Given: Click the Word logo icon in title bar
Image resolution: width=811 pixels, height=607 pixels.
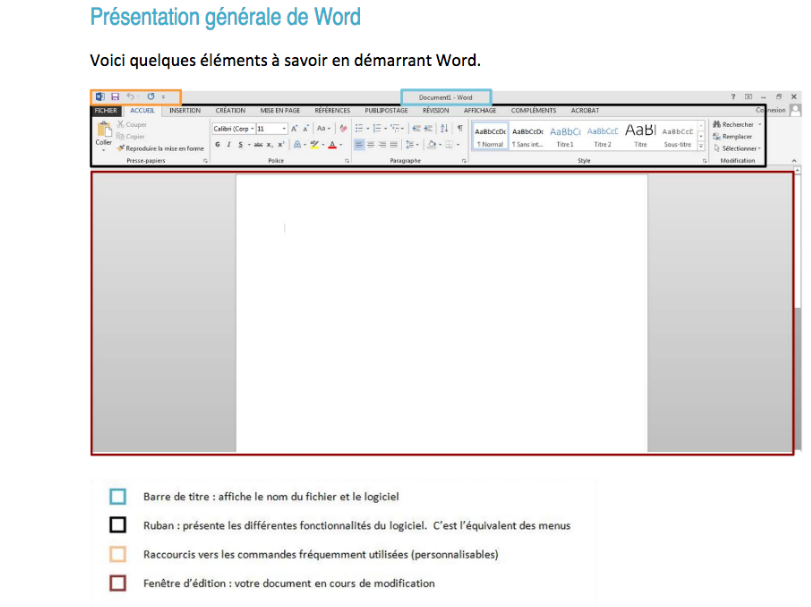Looking at the screenshot, I should (100, 97).
